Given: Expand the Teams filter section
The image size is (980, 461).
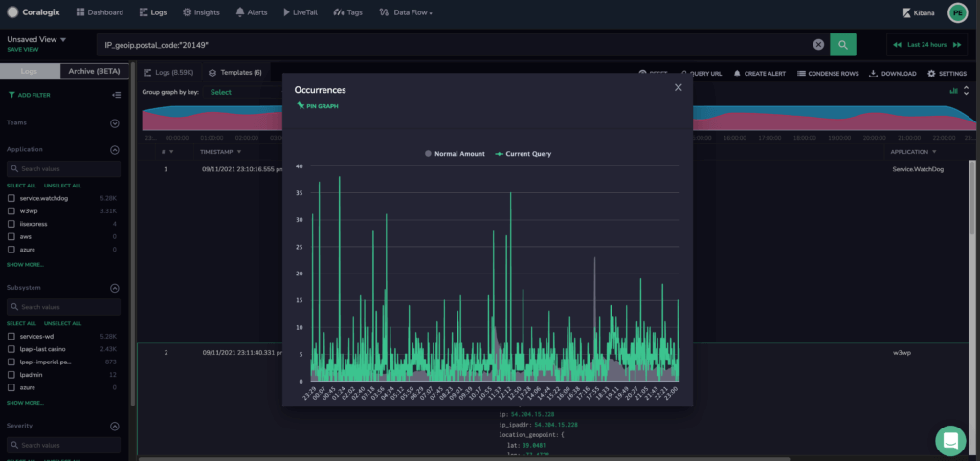Looking at the screenshot, I should 115,123.
